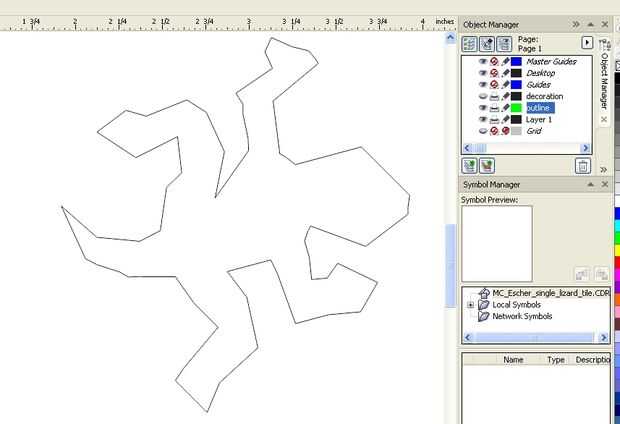Image resolution: width=620 pixels, height=424 pixels.
Task: Click double chevron below vertical docker tab
Action: [603, 170]
